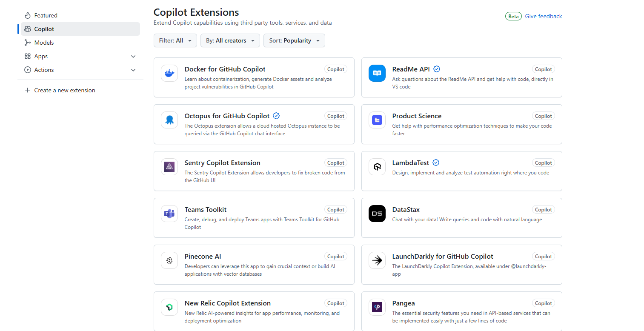This screenshot has width=644, height=331.
Task: Open the LaunchDarkly arrow icon
Action: 377,260
